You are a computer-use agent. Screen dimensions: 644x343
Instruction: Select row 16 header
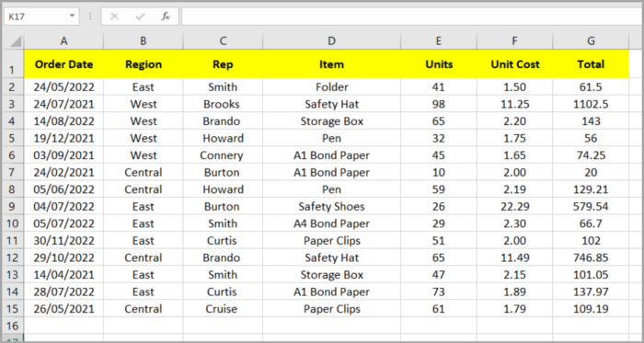[x=12, y=326]
